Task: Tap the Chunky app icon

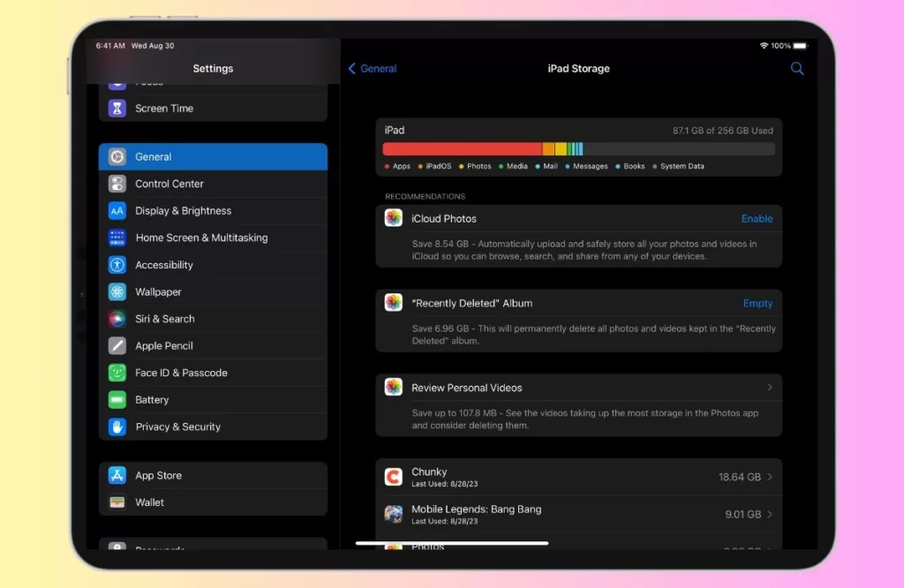Action: tap(393, 477)
